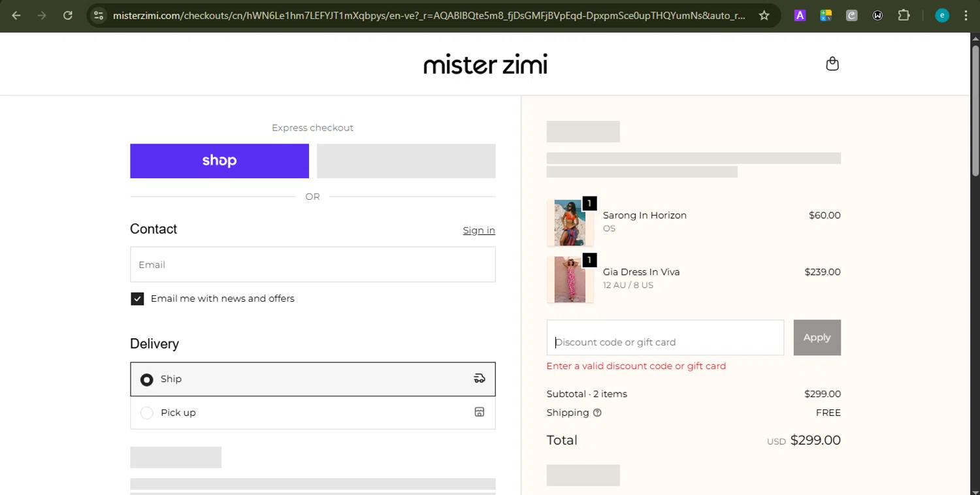The height and width of the screenshot is (495, 980).
Task: Open the purple A extension
Action: tap(800, 16)
